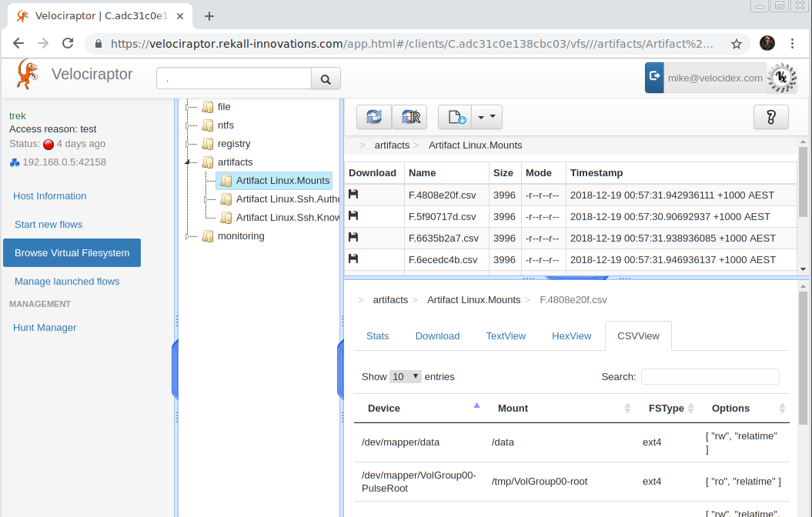The height and width of the screenshot is (517, 812).
Task: Switch to the TextView tab
Action: [x=506, y=336]
